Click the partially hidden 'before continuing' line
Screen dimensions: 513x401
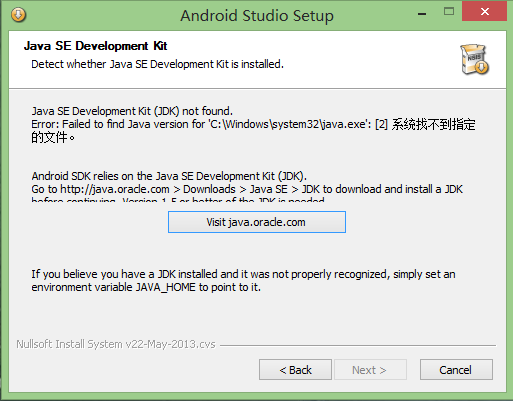178,199
